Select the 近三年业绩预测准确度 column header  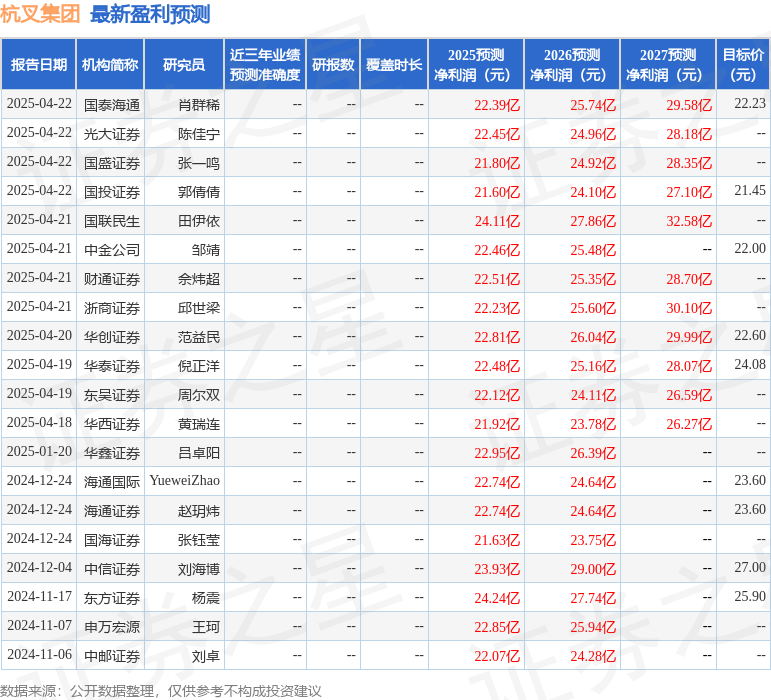tap(265, 64)
